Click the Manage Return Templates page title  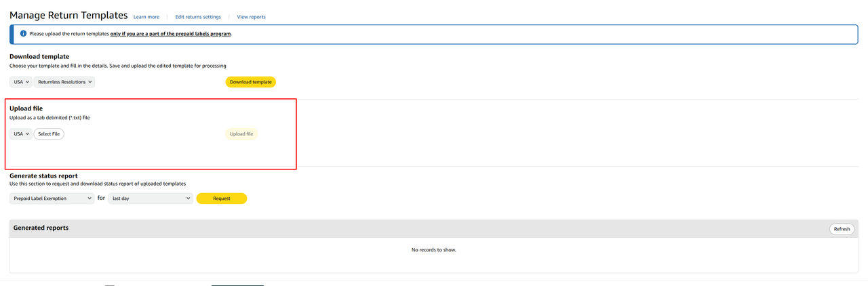coord(68,15)
